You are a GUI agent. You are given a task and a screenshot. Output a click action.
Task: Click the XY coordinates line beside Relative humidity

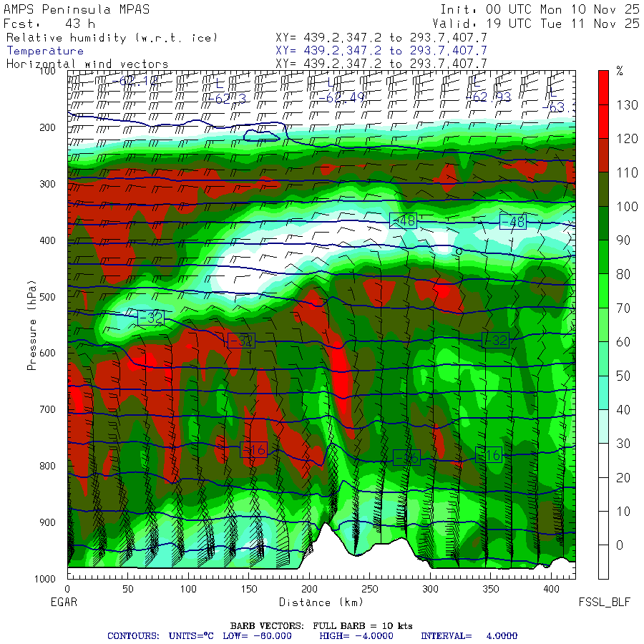381,38
